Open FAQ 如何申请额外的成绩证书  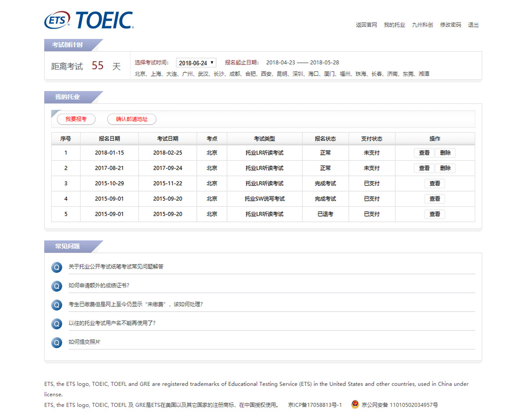(99, 285)
